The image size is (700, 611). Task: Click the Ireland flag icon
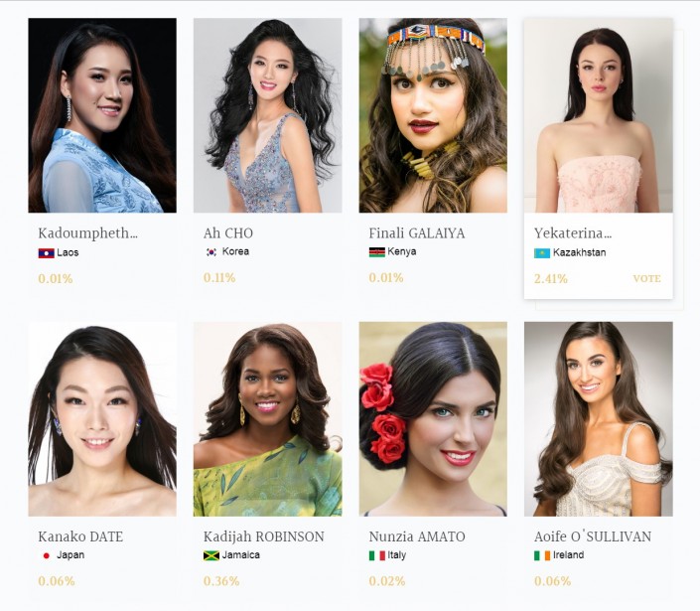[542, 555]
